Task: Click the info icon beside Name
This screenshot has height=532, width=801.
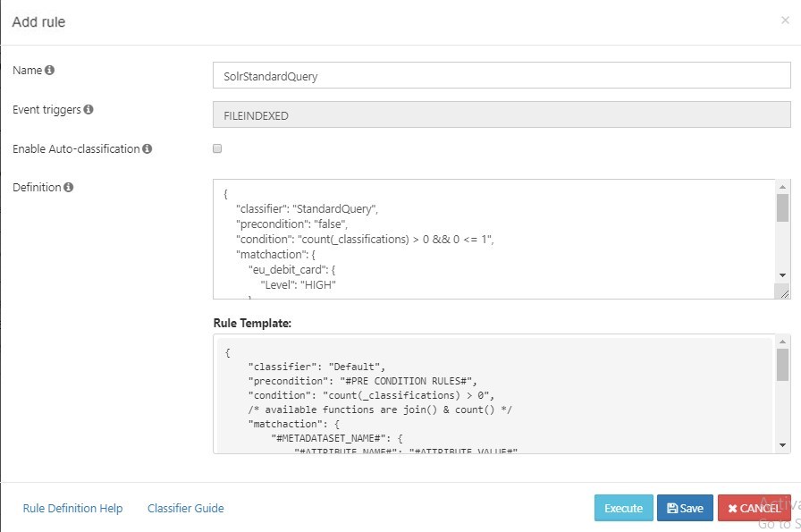Action: point(50,70)
